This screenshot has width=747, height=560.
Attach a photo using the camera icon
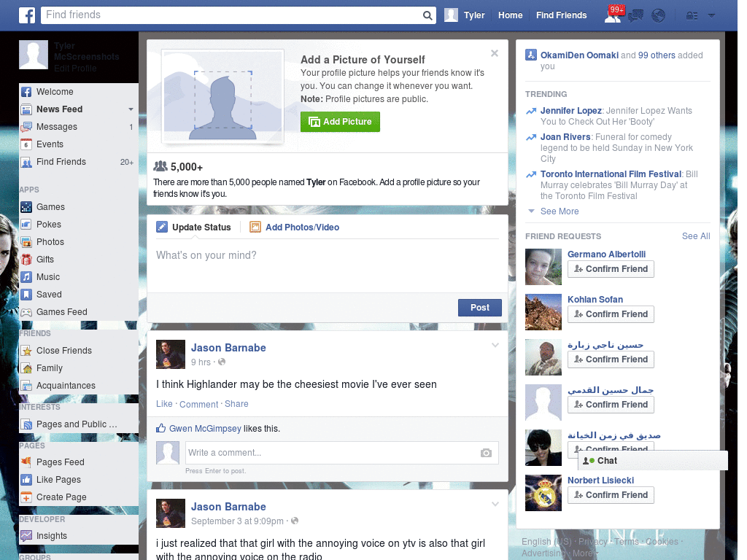point(486,452)
